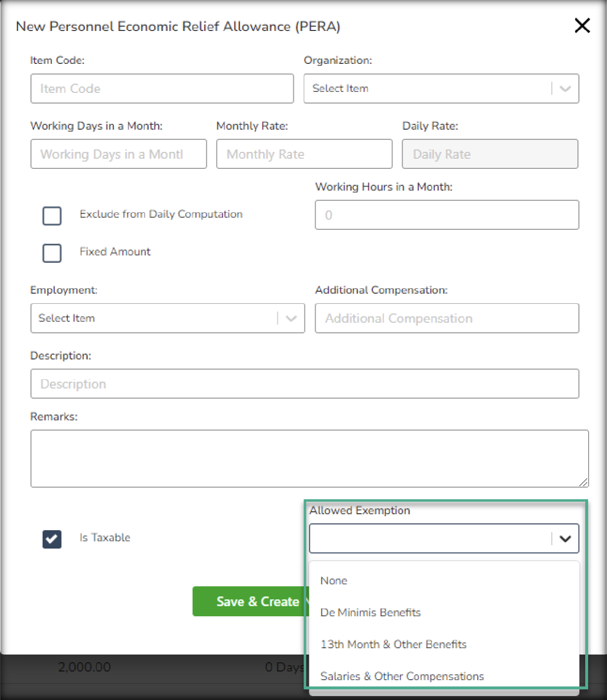Pick 13th Month & Other Benefits

click(x=393, y=644)
